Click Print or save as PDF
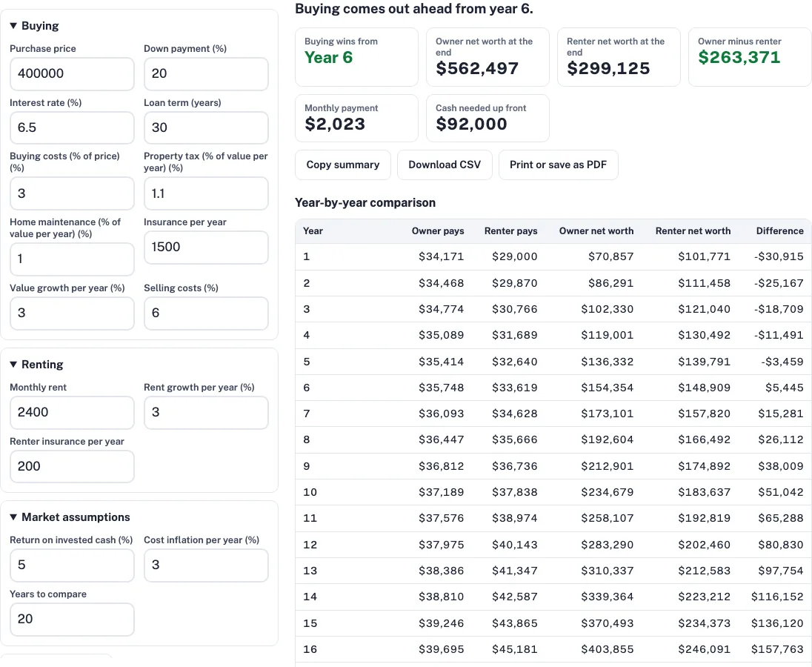This screenshot has height=667, width=812. [559, 165]
